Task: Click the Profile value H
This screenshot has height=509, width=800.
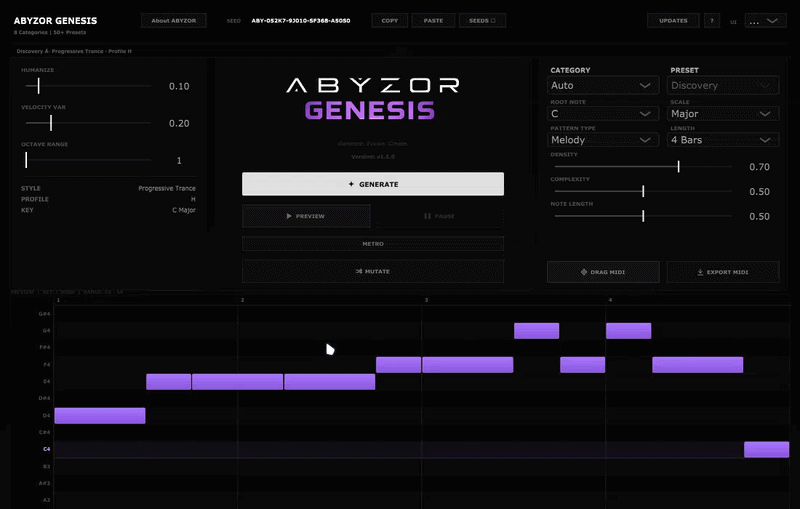Action: 193,199
